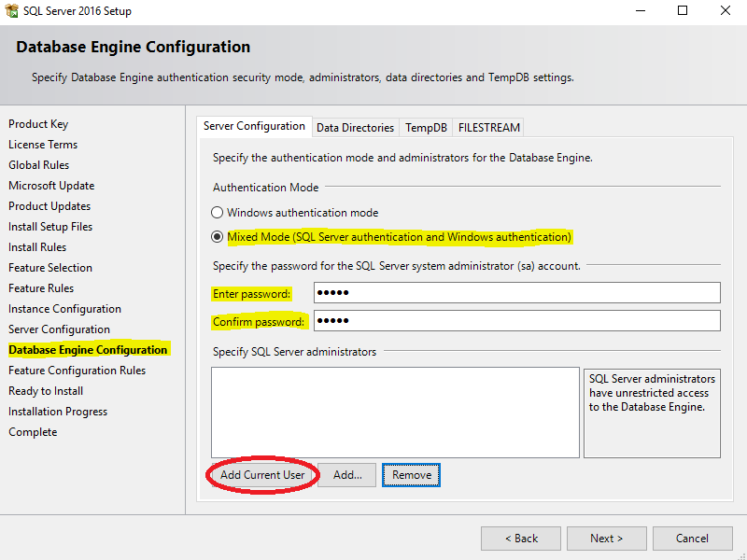Click the SQL Server Setup title bar icon
The image size is (747, 560).
click(x=12, y=10)
